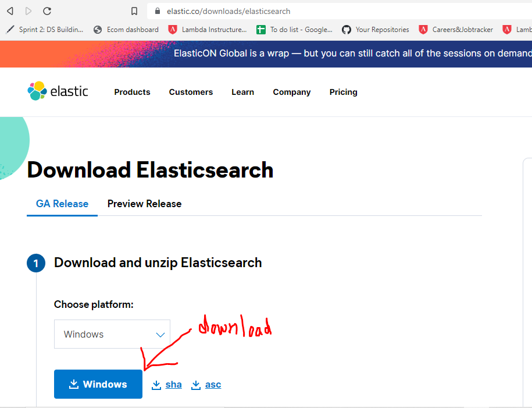Click the address bar URL
The width and height of the screenshot is (532, 408).
228,11
